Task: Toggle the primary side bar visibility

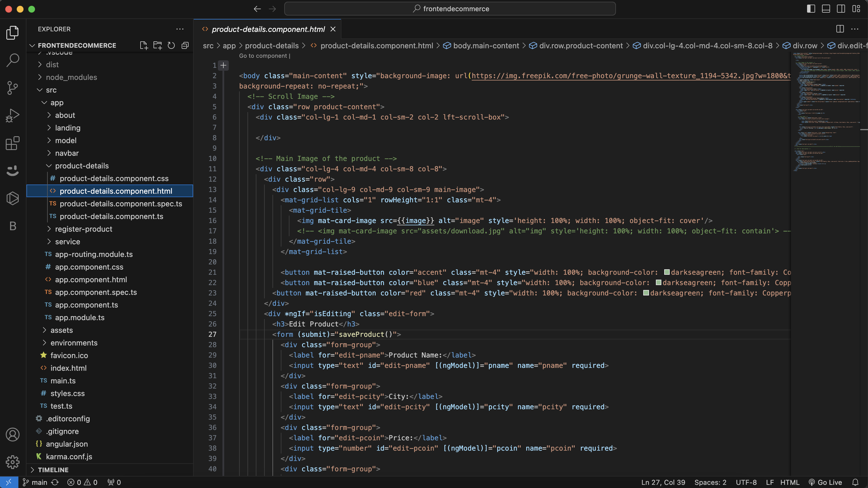Action: click(x=811, y=9)
